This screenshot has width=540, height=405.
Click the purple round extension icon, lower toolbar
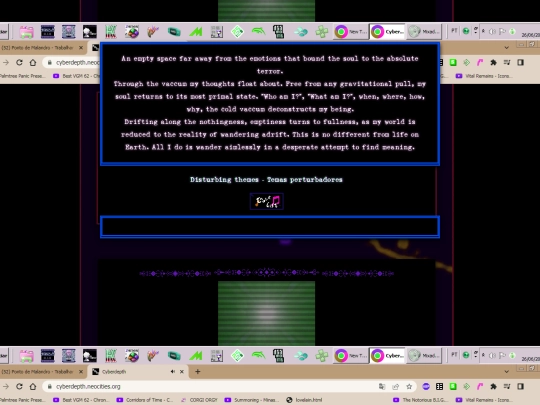click(x=426, y=386)
